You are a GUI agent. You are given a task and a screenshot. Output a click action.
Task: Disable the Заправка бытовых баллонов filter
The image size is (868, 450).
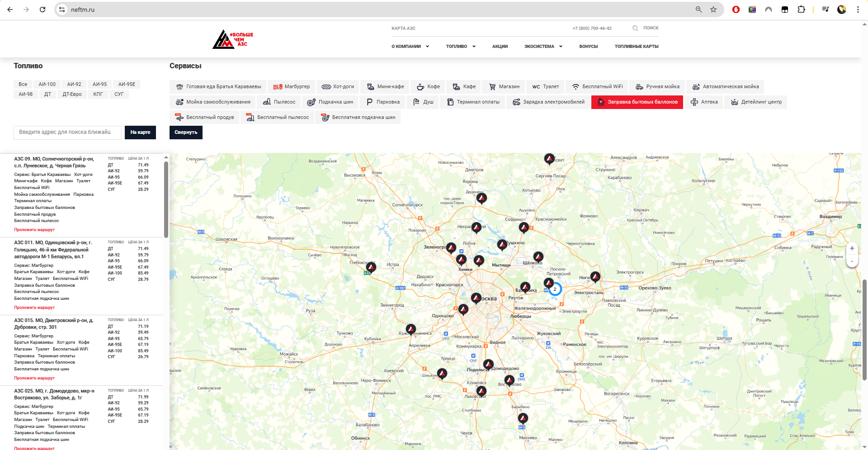click(637, 102)
